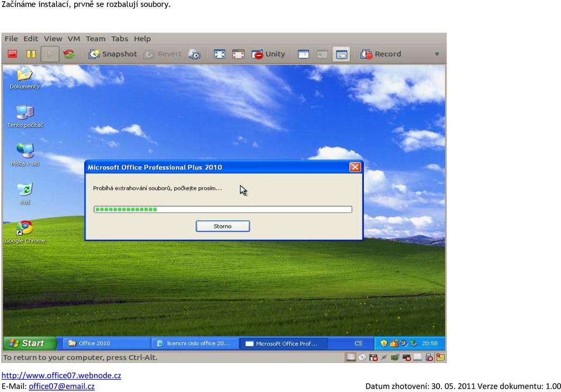This screenshot has height=392, width=561.
Task: Click the greyed Power On play icon
Action: pos(50,54)
